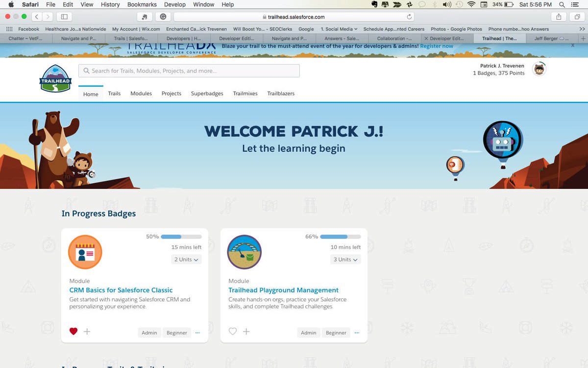Screen dimensions: 588x368
Task: Show more bookmarks with the double chevron
Action: tap(582, 29)
